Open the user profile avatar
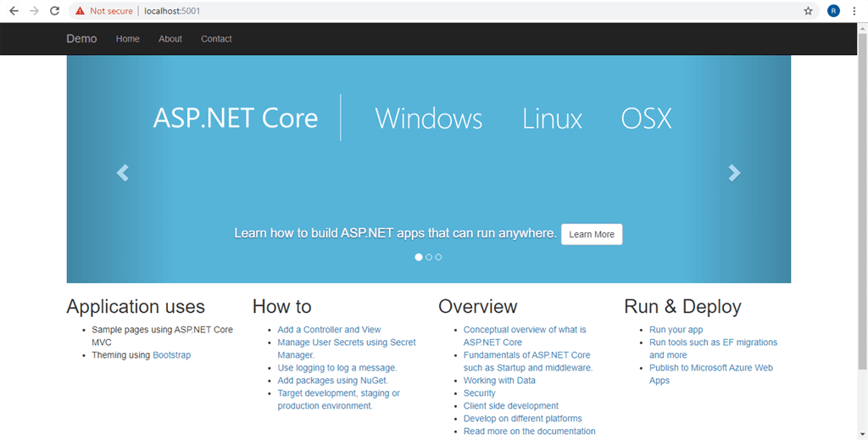Screen dimensions: 868x440 833,11
